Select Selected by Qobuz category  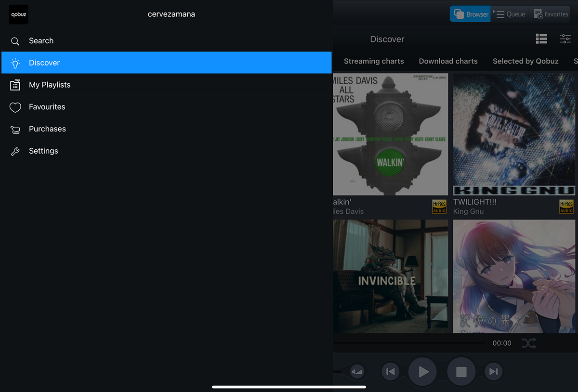(x=525, y=61)
